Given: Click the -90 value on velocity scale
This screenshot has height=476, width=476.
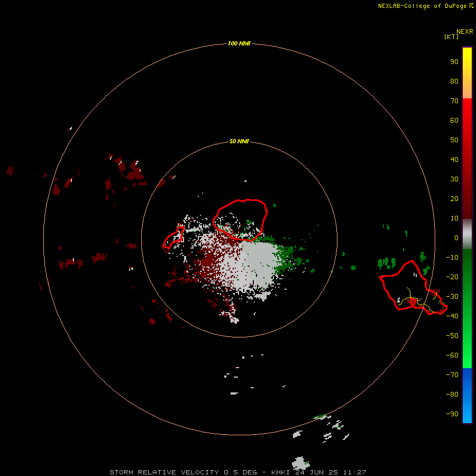Looking at the screenshot, I should [452, 414].
